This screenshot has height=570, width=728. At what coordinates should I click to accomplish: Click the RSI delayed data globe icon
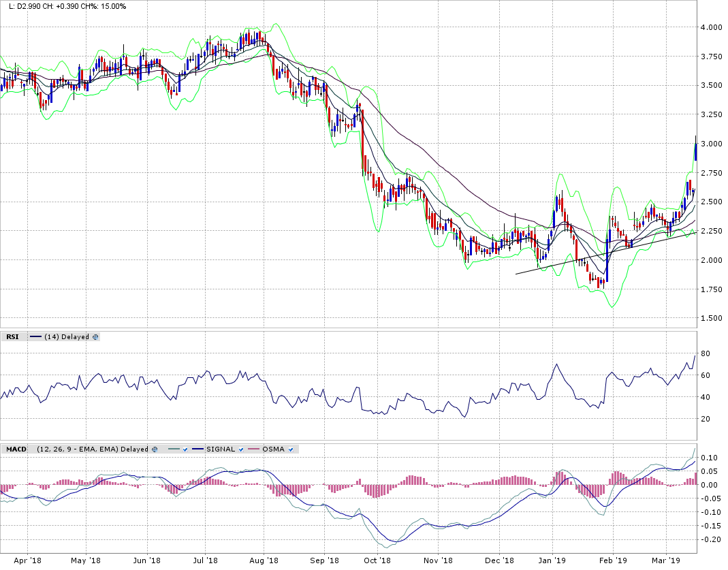pos(95,336)
